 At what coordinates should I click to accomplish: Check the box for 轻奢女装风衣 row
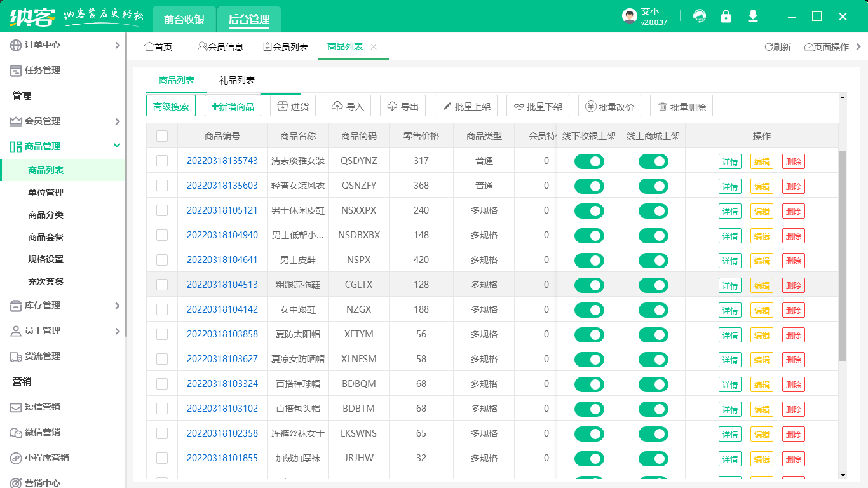click(162, 186)
